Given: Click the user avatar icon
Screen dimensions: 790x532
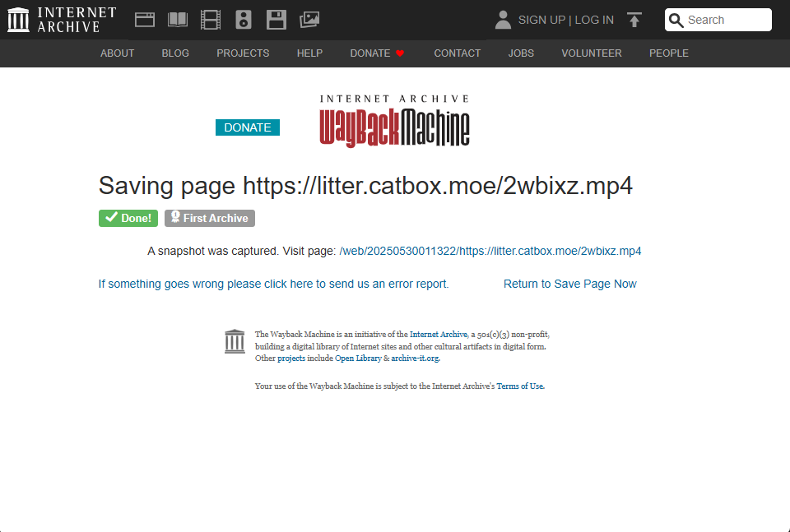Looking at the screenshot, I should 503,20.
